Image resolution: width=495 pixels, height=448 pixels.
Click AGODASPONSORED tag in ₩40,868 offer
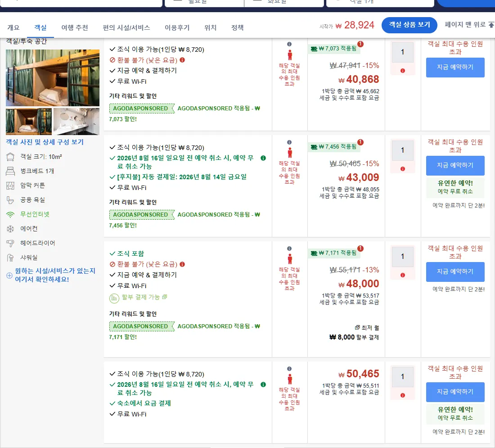click(x=141, y=109)
